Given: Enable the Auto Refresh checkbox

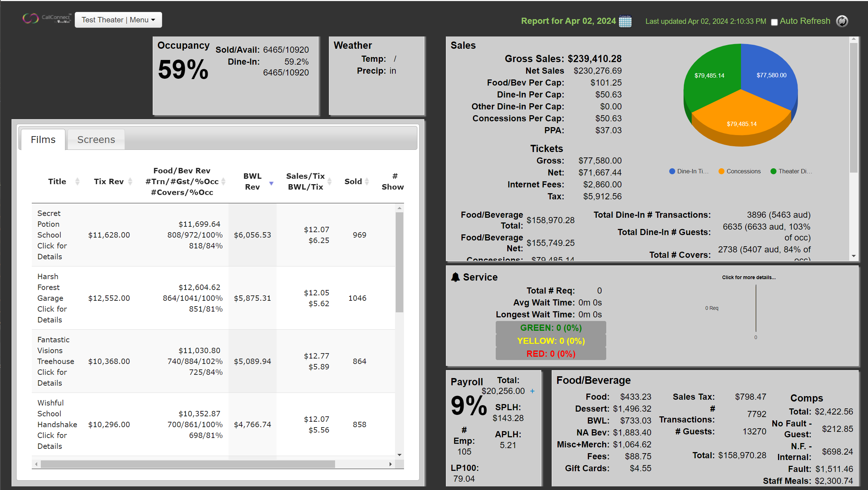Looking at the screenshot, I should pos(774,22).
